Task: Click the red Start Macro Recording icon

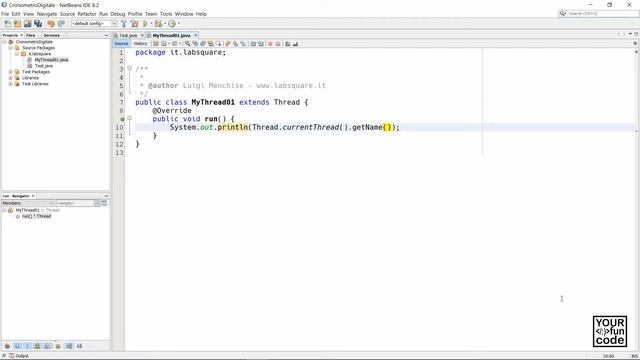Action: 270,44
